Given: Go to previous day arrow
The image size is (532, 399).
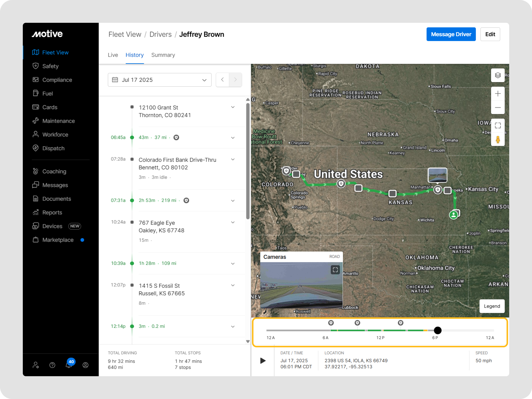Looking at the screenshot, I should [222, 80].
